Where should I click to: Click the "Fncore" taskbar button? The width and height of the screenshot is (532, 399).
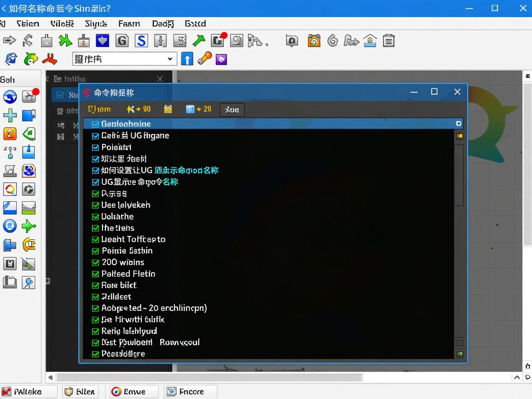tap(190, 392)
